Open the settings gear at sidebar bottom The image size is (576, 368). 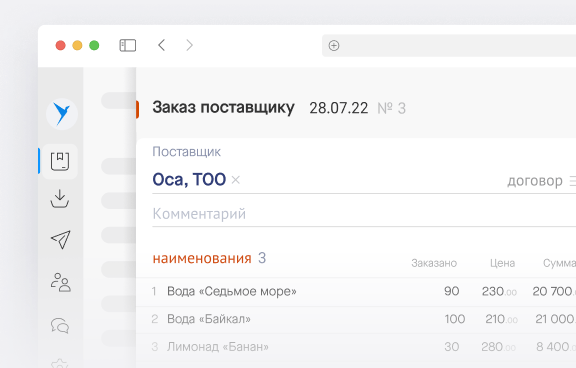pos(60,364)
